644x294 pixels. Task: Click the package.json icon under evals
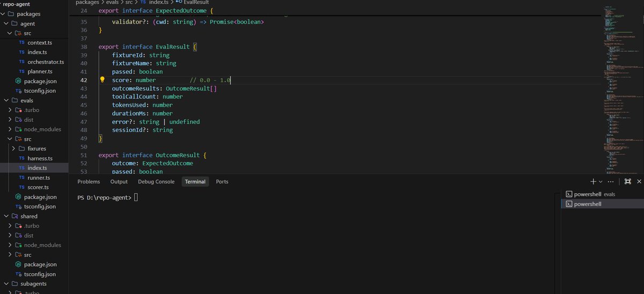tap(18, 197)
